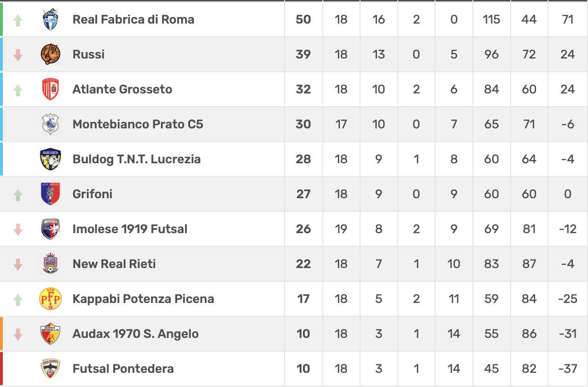Screen dimensions: 588x387
Task: Click Russi's 39 points cell
Action: coord(303,54)
